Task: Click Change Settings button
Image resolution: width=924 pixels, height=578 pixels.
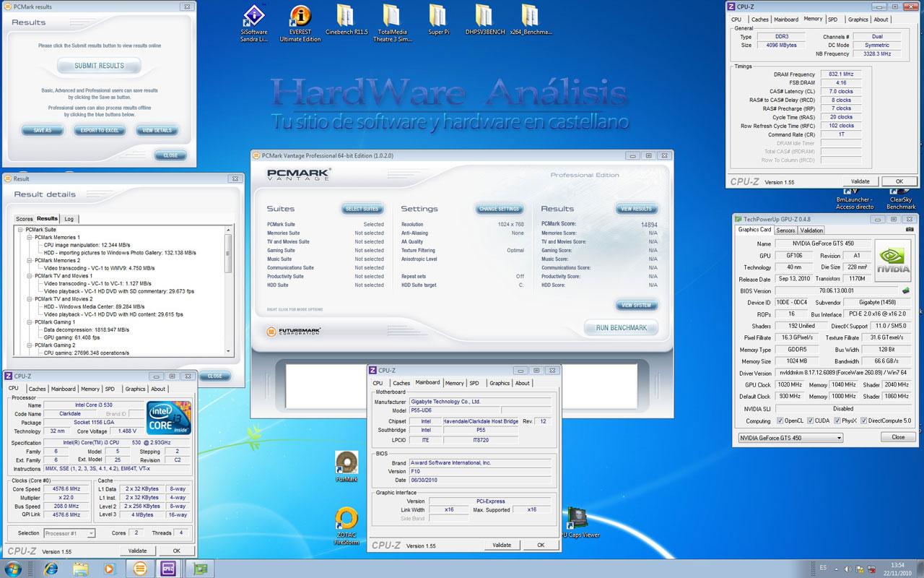Action: (499, 209)
